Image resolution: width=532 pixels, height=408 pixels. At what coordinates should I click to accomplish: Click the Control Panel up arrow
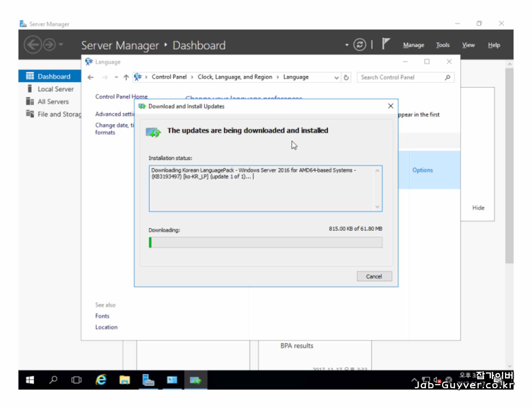pos(126,78)
